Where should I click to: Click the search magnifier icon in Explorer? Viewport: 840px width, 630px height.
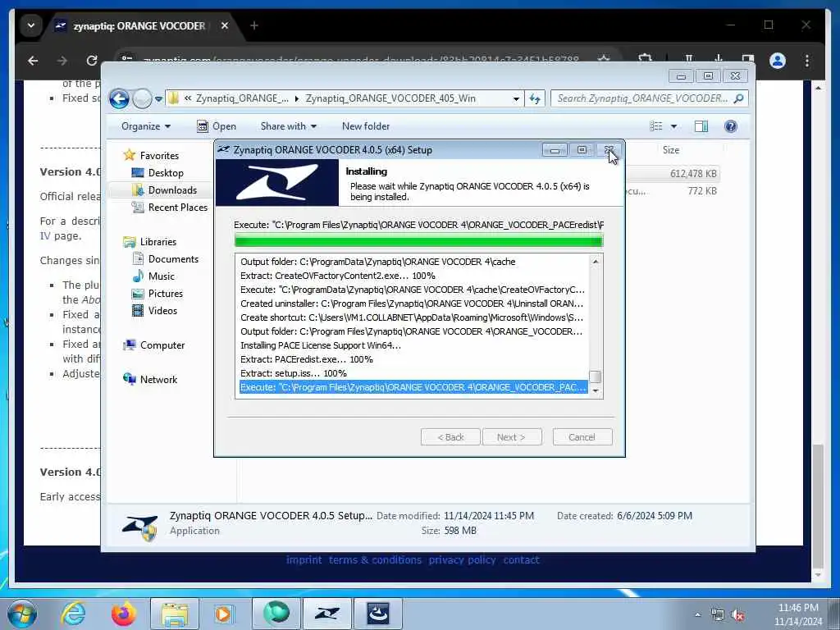click(739, 98)
